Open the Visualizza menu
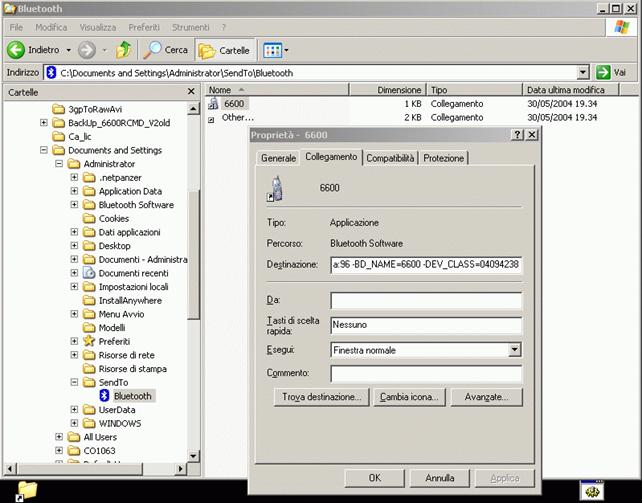 click(x=98, y=27)
